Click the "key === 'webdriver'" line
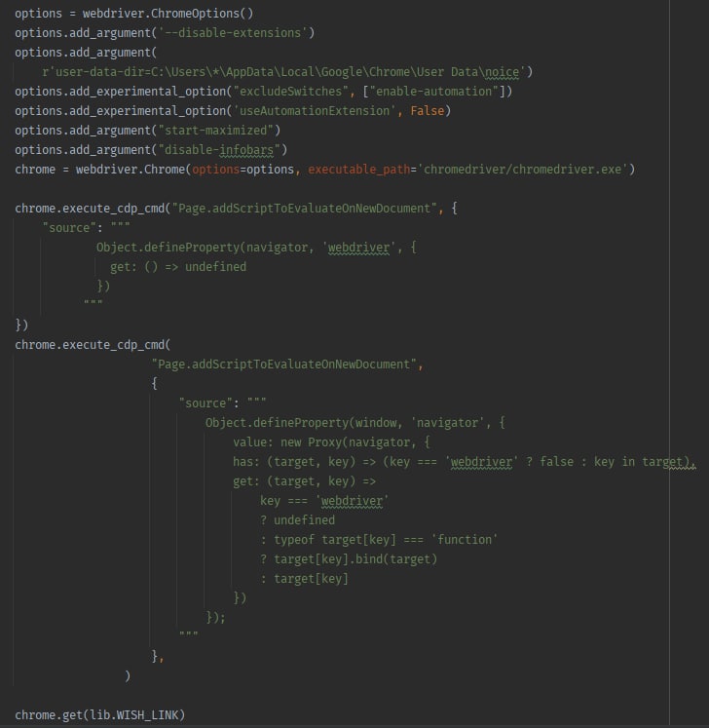Screen dimensions: 709x728 (325, 501)
